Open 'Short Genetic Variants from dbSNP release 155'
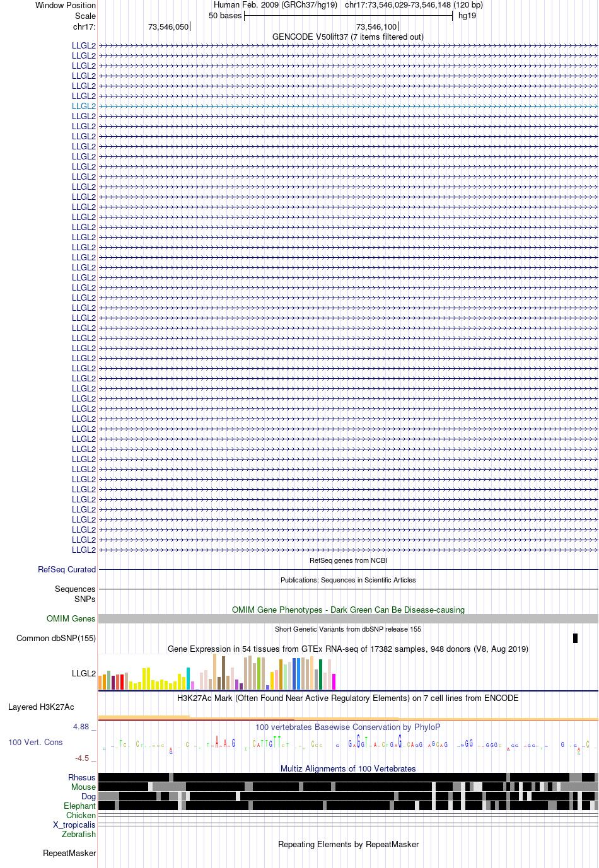Image resolution: width=599 pixels, height=868 pixels. point(348,629)
